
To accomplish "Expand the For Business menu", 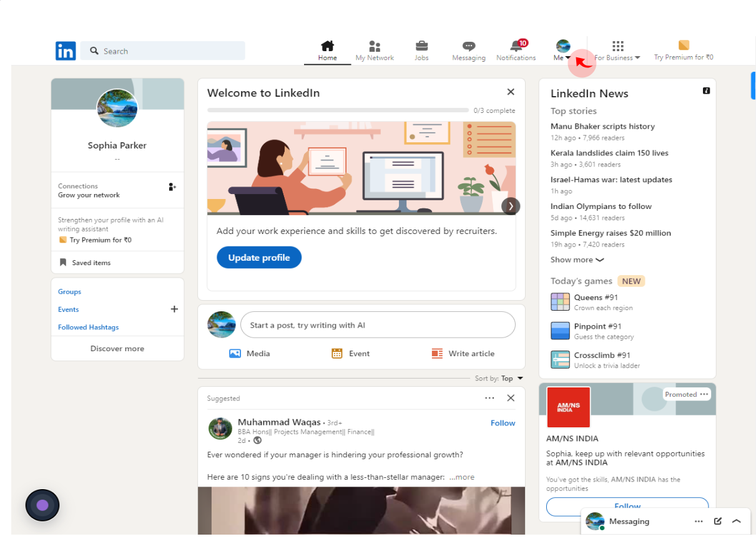I will (617, 51).
